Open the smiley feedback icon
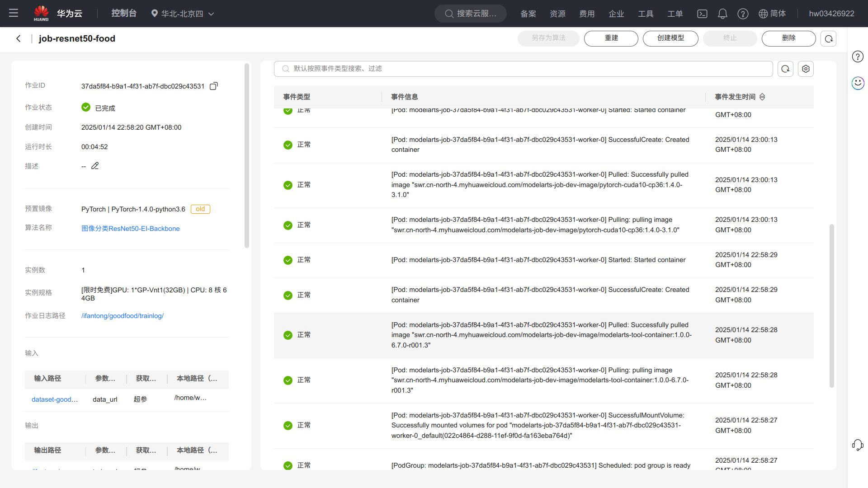Image resolution: width=868 pixels, height=488 pixels. point(858,83)
